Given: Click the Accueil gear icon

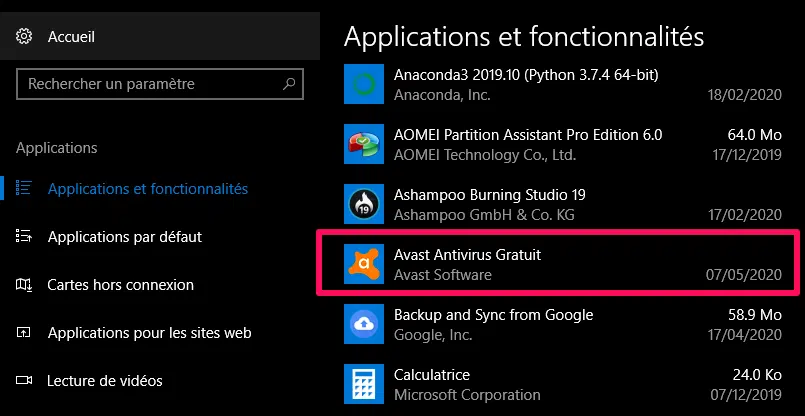Looking at the screenshot, I should [x=24, y=37].
